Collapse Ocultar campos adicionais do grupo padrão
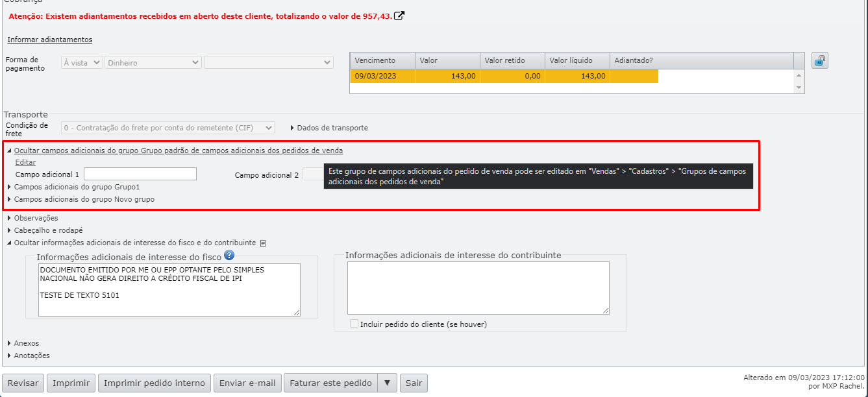Screen dimensions: 868x397 (x=175, y=150)
